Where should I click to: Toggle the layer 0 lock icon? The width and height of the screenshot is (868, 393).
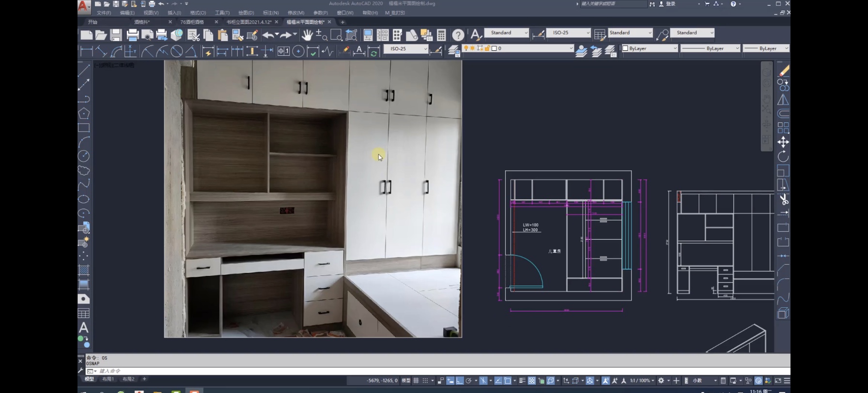coord(487,48)
